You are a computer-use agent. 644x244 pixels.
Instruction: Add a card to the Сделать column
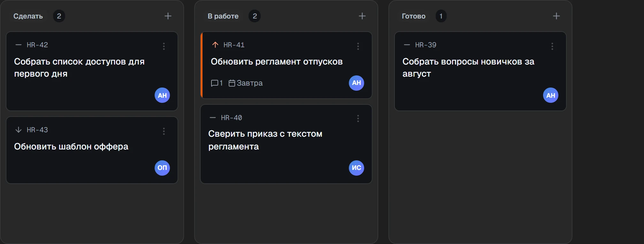point(168,16)
